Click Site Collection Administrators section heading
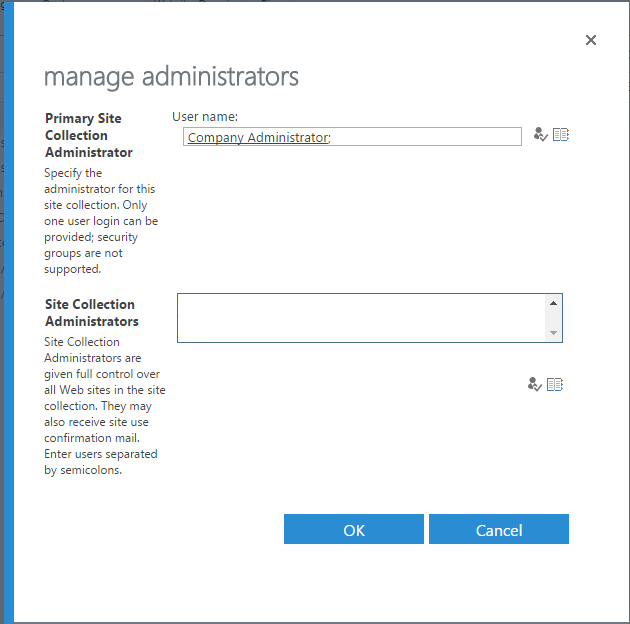The width and height of the screenshot is (630, 624). coord(90,312)
